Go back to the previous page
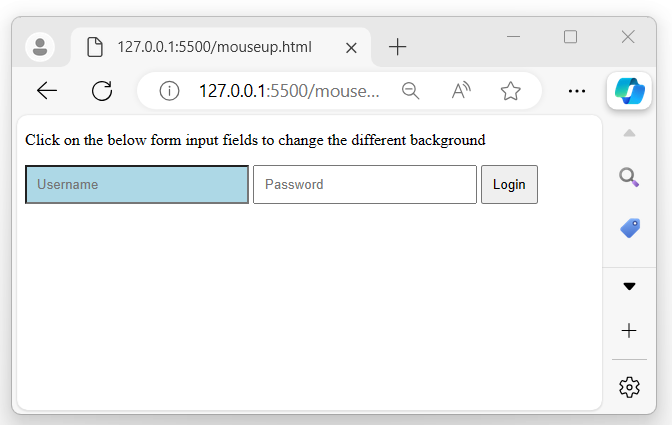The image size is (672, 425). (x=47, y=91)
